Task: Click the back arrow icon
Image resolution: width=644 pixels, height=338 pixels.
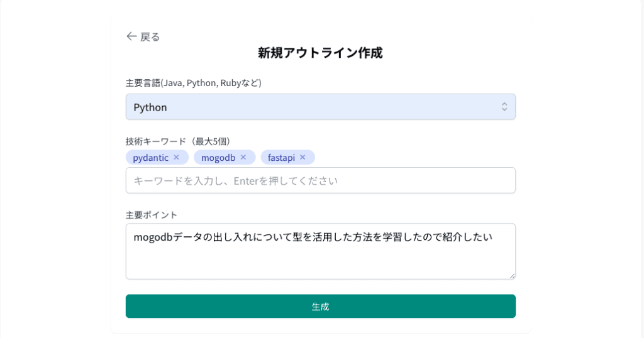Action: pos(131,36)
